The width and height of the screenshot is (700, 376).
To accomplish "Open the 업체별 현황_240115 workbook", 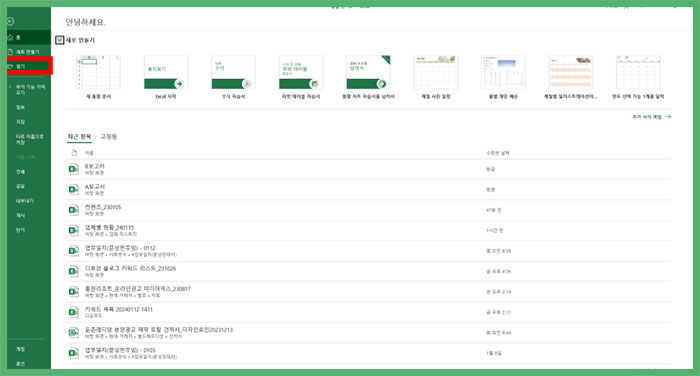I will coord(368,231).
